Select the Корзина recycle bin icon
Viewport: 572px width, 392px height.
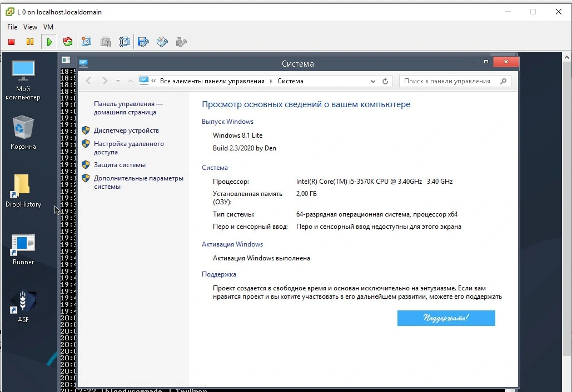(x=23, y=133)
